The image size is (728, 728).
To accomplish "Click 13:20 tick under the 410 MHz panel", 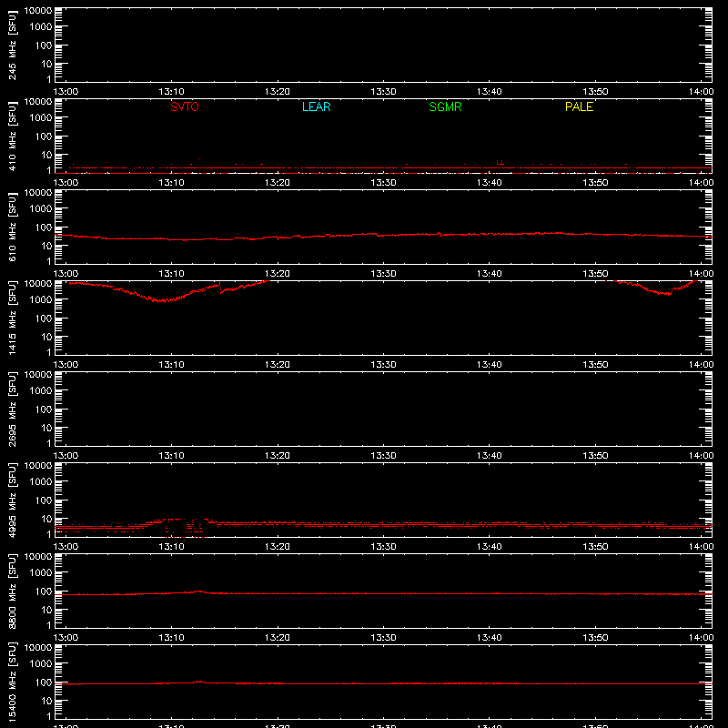I will pyautogui.click(x=278, y=183).
